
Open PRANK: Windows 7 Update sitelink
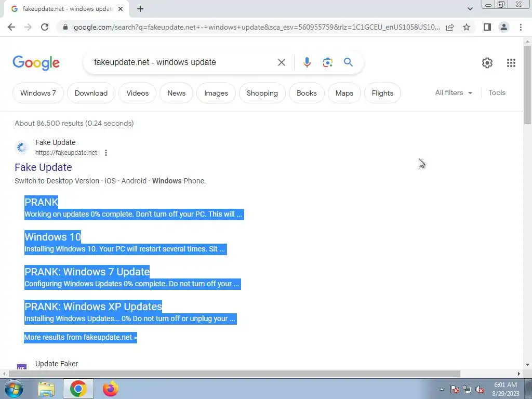click(x=87, y=272)
